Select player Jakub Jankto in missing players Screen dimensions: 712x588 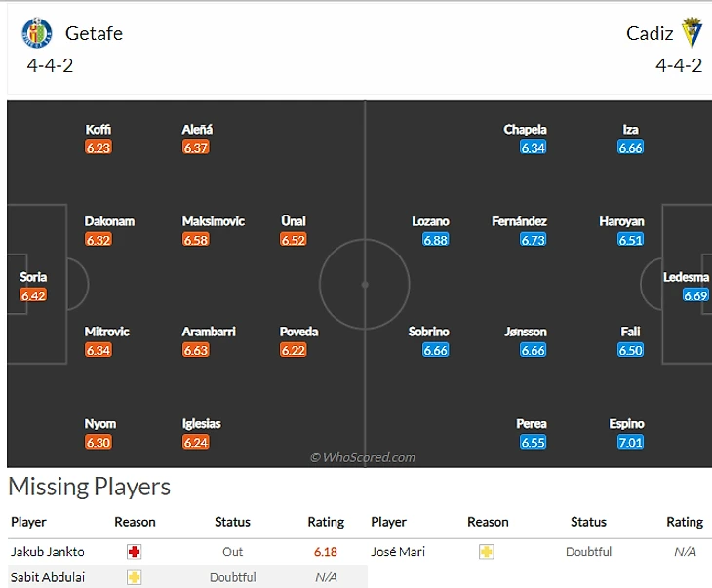(48, 552)
